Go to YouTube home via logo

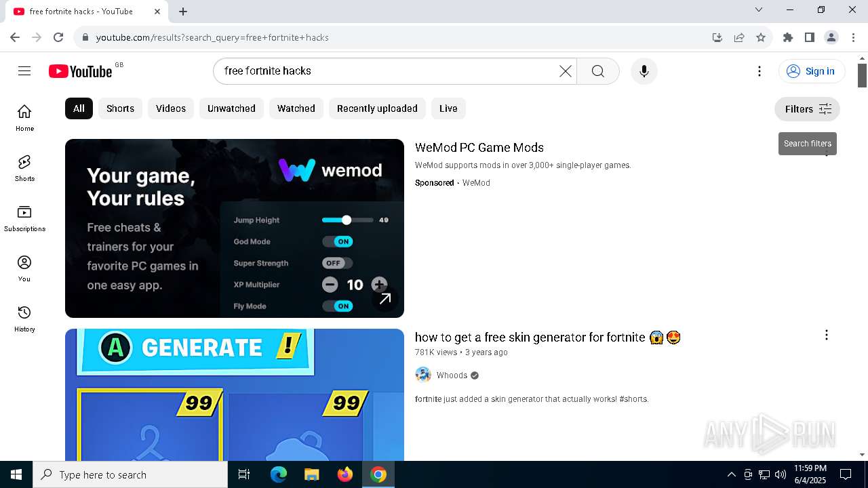pyautogui.click(x=80, y=71)
